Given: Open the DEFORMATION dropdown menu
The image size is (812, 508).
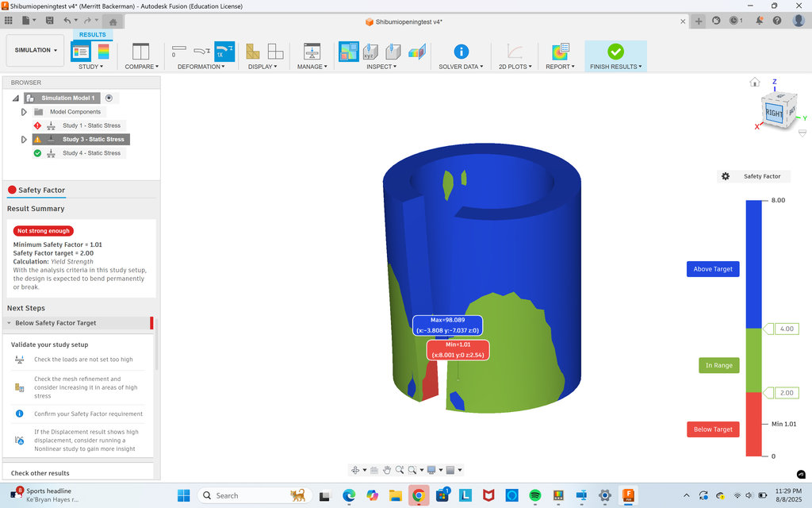Looking at the screenshot, I should (201, 67).
